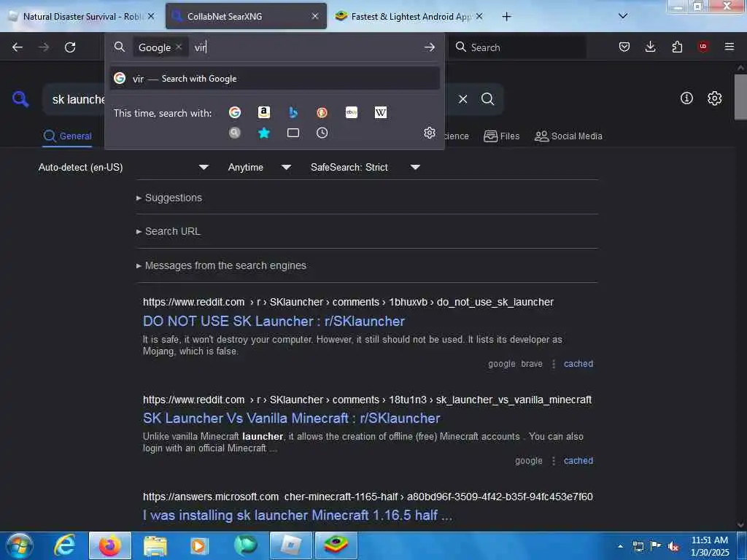The width and height of the screenshot is (747, 560).
Task: Open Windows Media Player on taskbar
Action: point(200,545)
